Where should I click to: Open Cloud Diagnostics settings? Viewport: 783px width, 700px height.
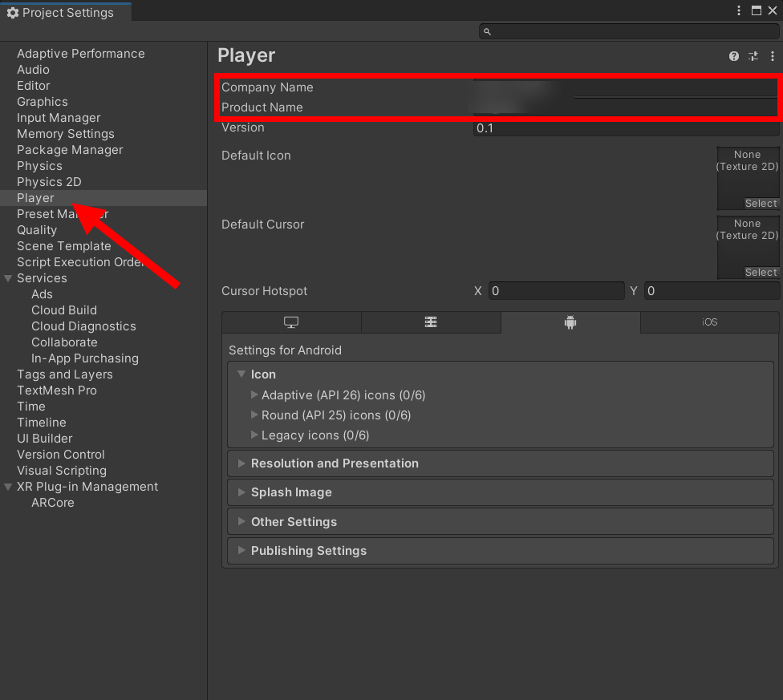point(84,326)
